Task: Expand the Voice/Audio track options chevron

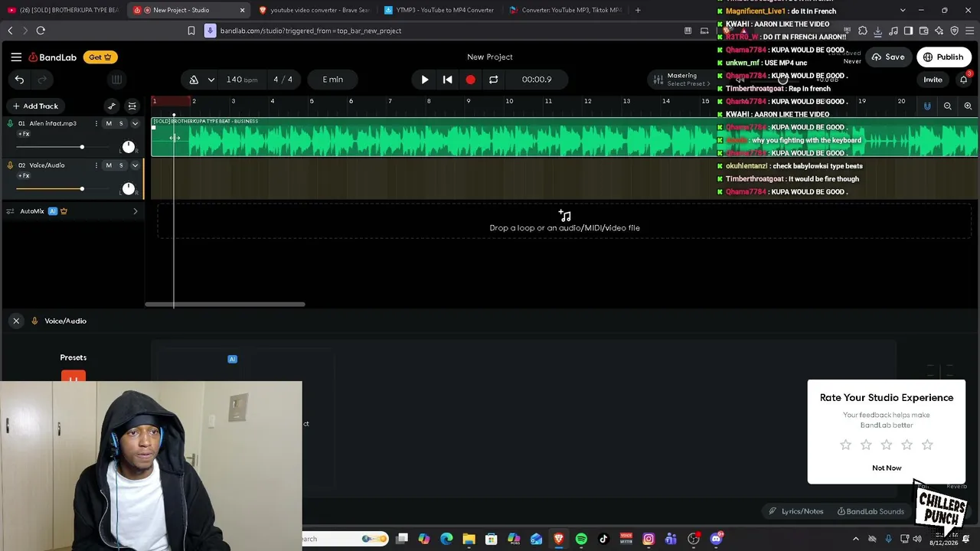Action: click(x=136, y=165)
